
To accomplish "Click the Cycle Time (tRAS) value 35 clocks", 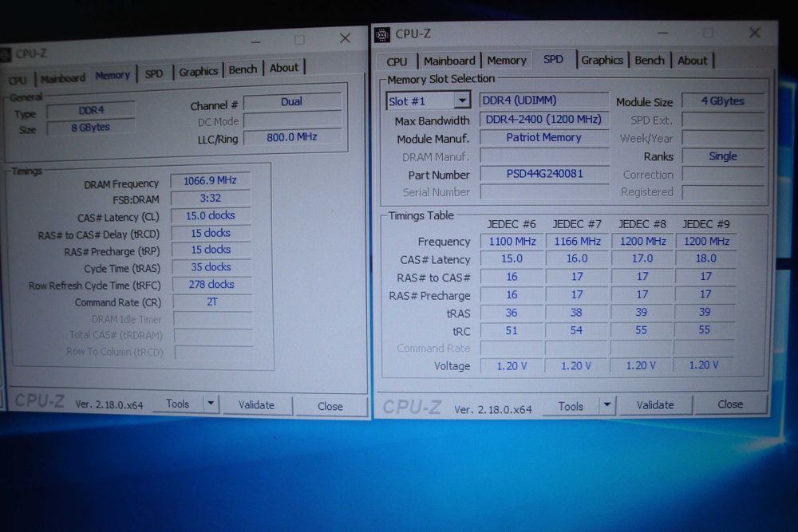I will (211, 267).
